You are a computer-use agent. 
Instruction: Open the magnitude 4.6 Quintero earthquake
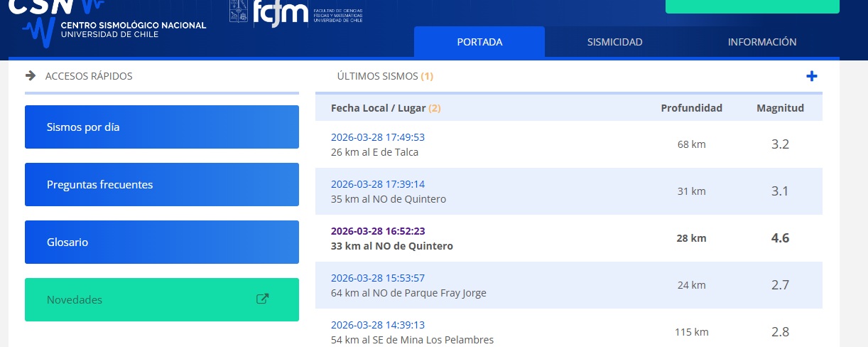[377, 231]
